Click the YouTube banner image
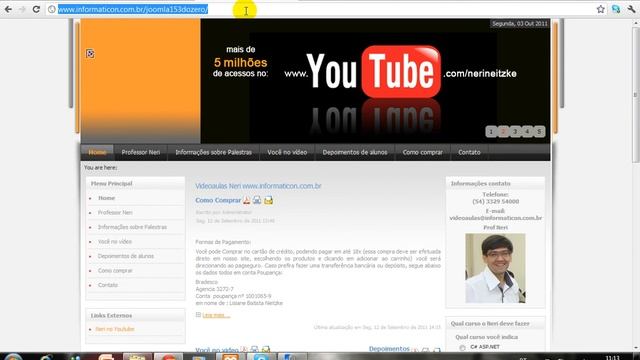Viewport: 640px width, 360px height. [375, 81]
